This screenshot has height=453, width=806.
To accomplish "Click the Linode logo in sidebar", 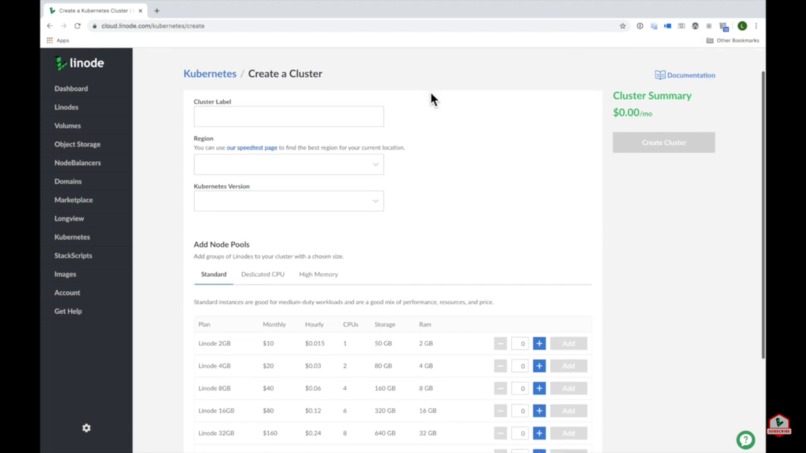I will [x=80, y=63].
